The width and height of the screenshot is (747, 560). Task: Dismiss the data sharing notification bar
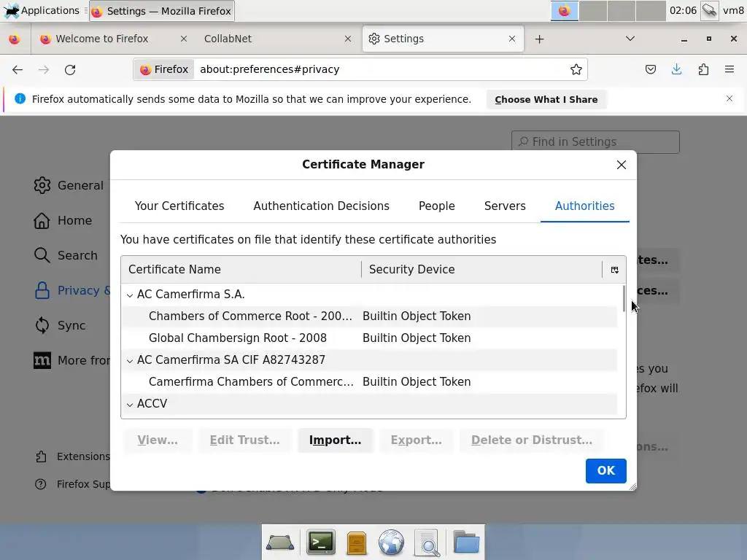729,98
